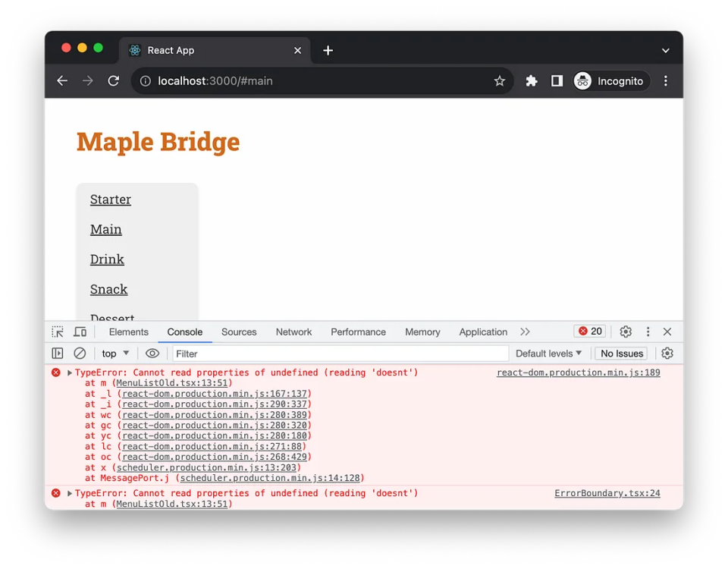
Task: Open react-dom.production.min.js:280:180 stack link
Action: (215, 435)
